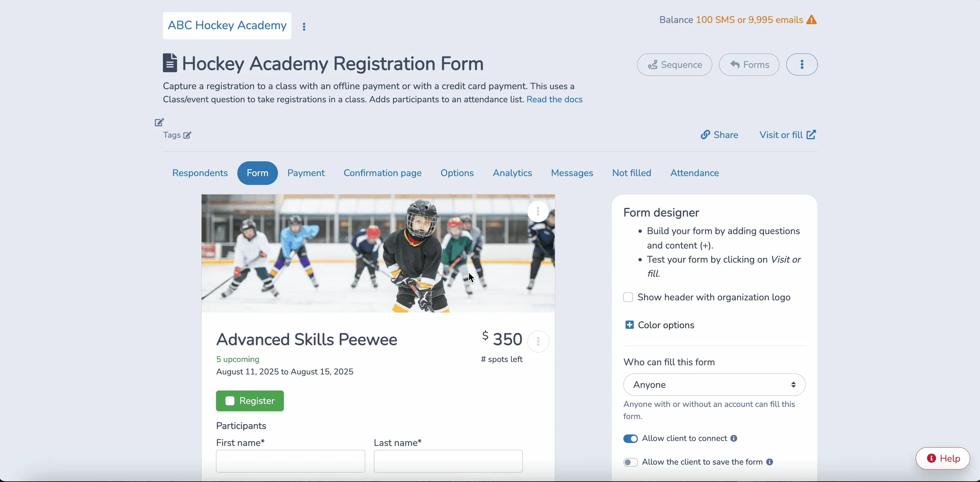Click the Tags edit pencil icon
The image size is (980, 482).
pos(187,134)
